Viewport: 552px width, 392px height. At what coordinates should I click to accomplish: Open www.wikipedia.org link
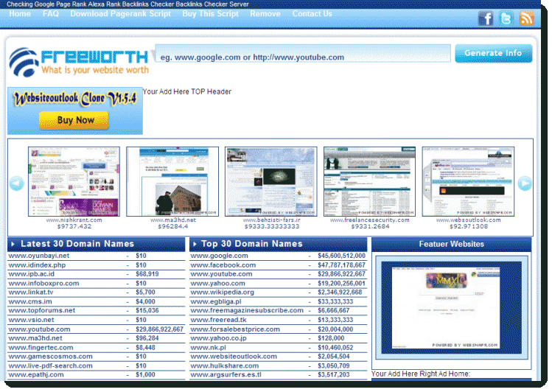tap(222, 293)
